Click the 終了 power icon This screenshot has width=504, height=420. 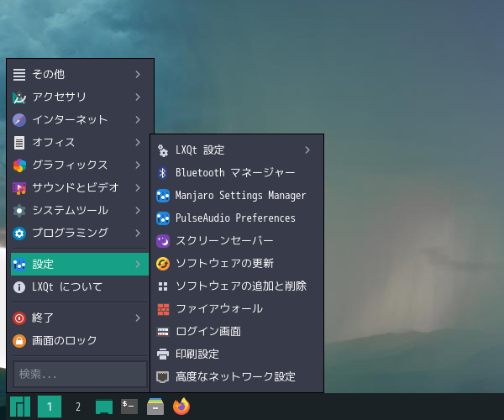(19, 318)
